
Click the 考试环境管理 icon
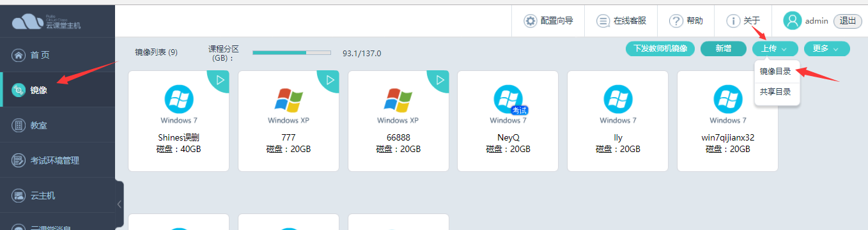[x=19, y=160]
